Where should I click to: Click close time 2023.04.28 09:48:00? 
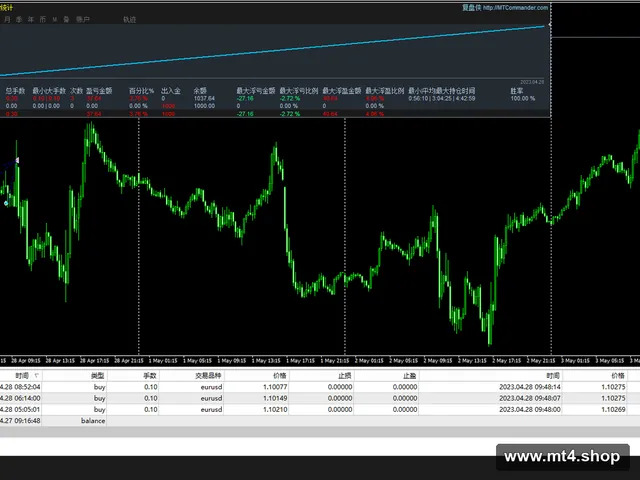click(530, 409)
